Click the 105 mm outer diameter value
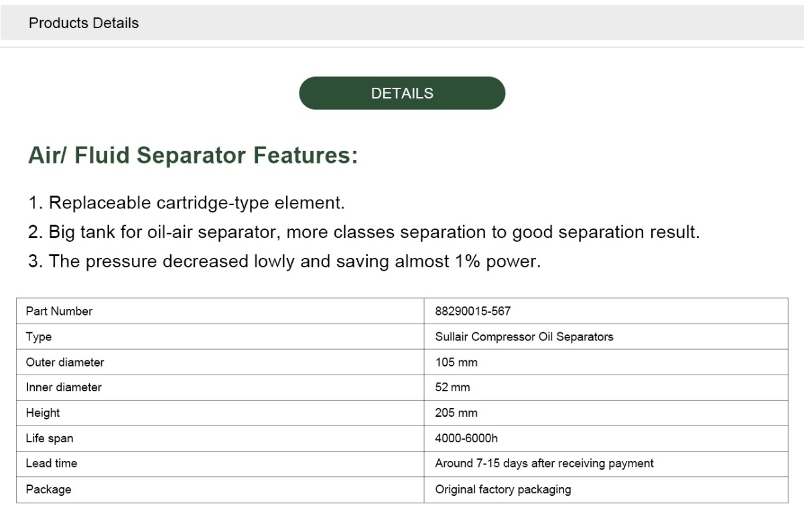 pos(456,362)
